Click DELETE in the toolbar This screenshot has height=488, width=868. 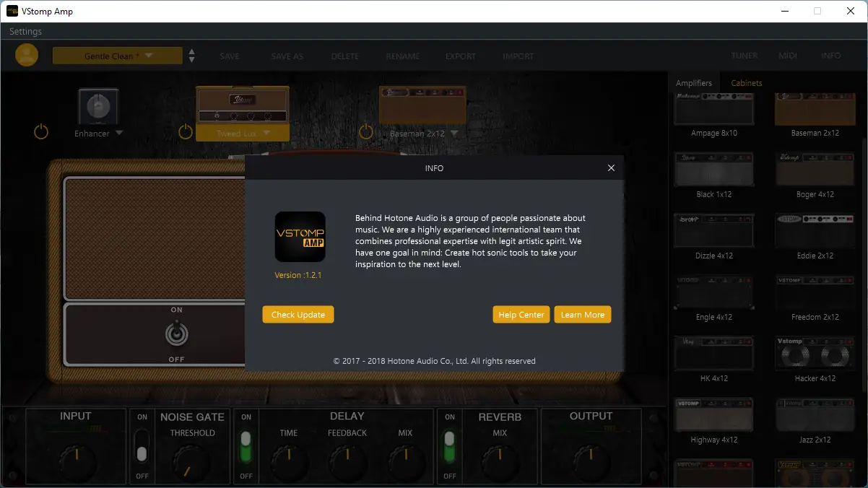[345, 56]
